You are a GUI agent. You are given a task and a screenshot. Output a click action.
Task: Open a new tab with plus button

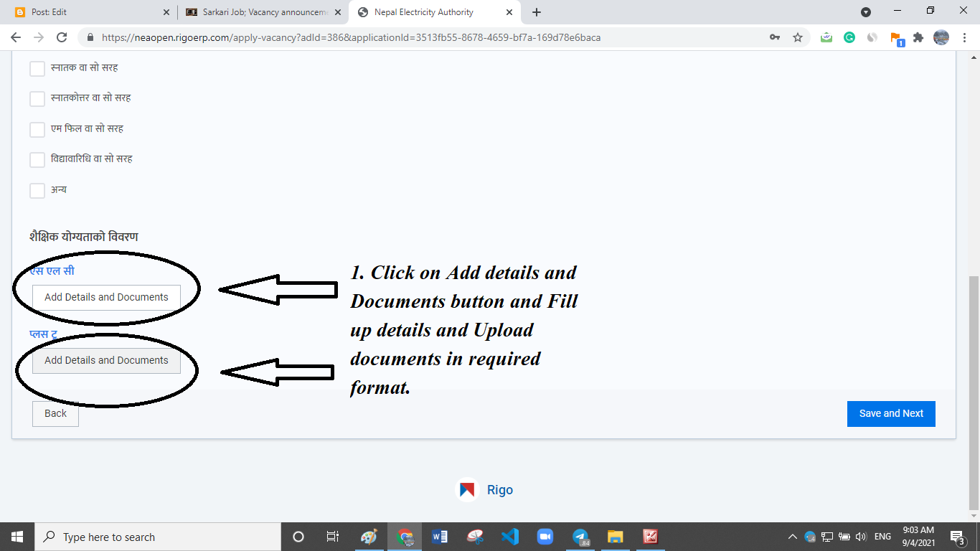[x=537, y=12]
